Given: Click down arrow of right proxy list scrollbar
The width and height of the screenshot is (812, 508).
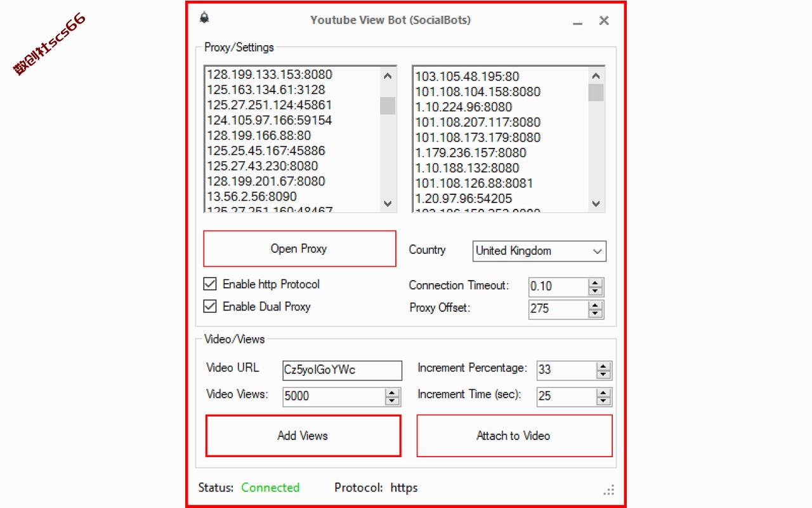Looking at the screenshot, I should coord(596,203).
